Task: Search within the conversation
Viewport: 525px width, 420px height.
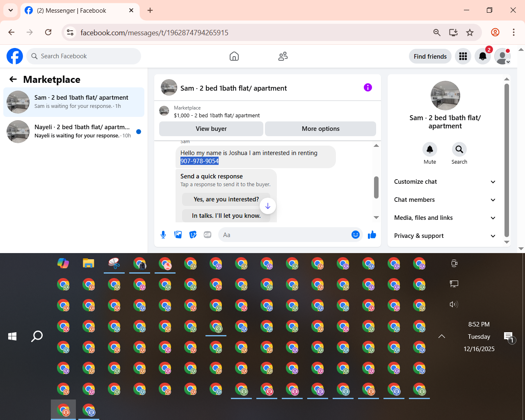Action: pyautogui.click(x=459, y=149)
